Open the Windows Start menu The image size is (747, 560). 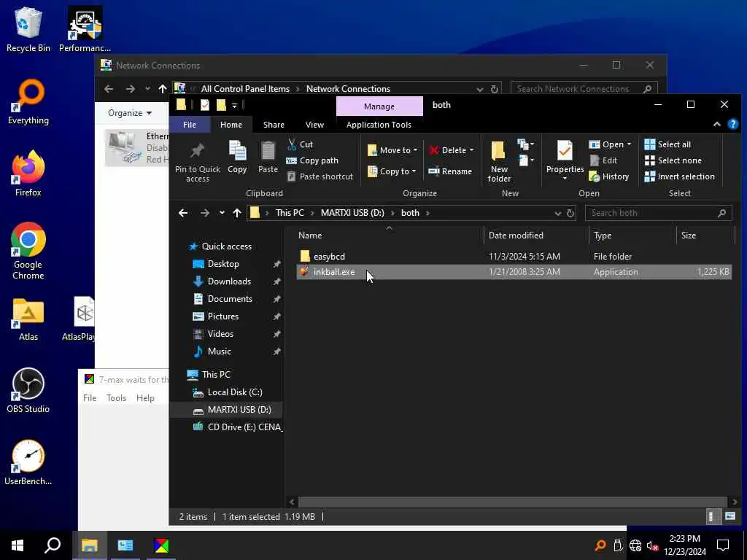[x=18, y=545]
